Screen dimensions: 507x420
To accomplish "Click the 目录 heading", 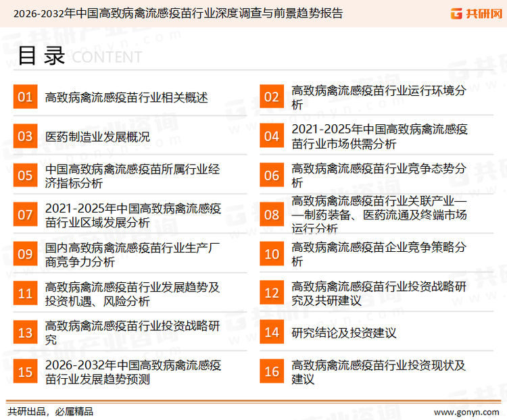I will point(42,56).
